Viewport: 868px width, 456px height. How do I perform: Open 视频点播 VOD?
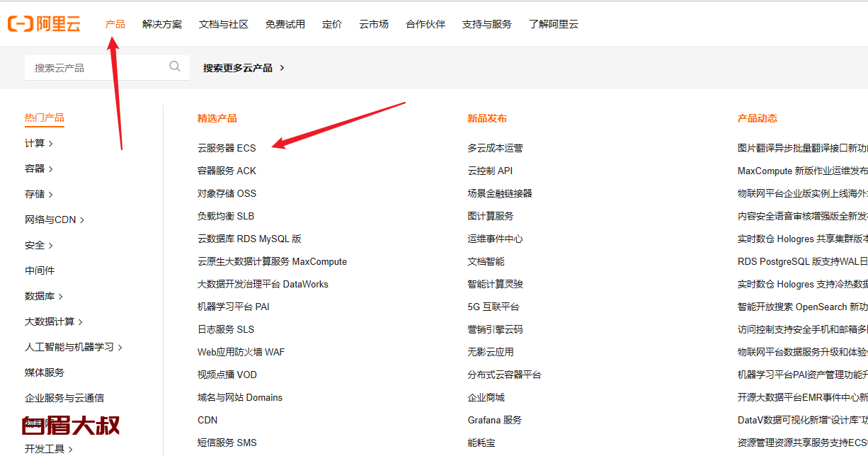tap(227, 375)
